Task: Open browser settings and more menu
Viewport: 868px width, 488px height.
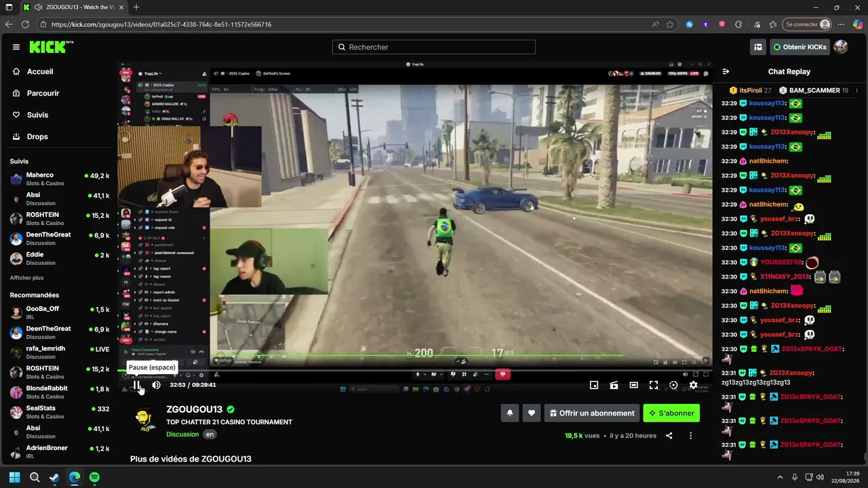Action: pos(841,24)
